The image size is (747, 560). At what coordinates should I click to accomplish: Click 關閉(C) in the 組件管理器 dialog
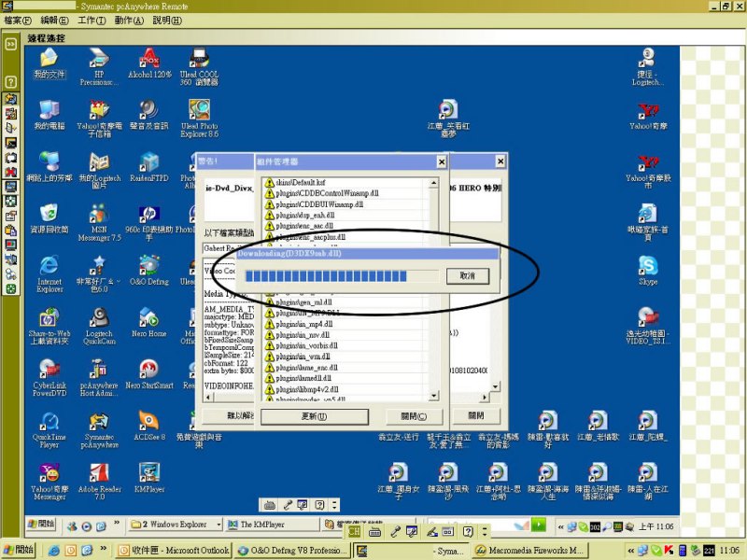click(414, 416)
